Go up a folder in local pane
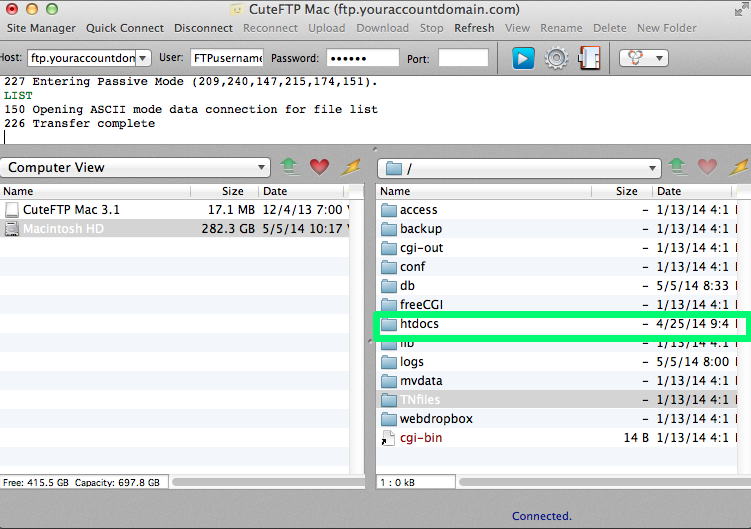Image resolution: width=751 pixels, height=529 pixels. (x=289, y=167)
